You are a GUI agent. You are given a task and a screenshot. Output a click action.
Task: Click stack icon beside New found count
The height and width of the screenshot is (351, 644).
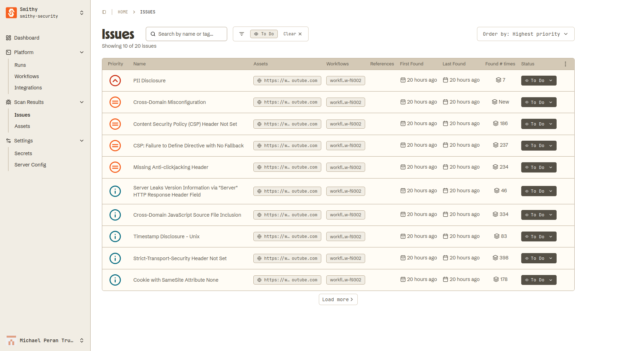coord(495,102)
